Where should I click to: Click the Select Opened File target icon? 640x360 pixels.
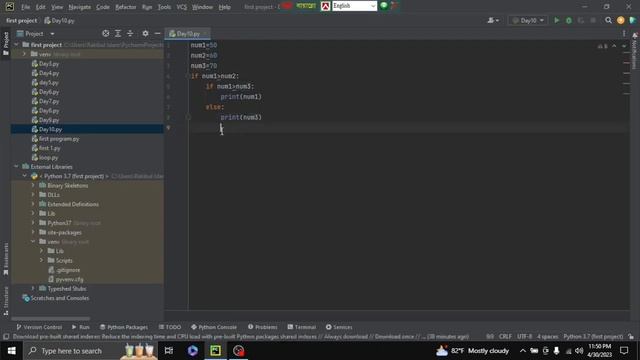click(106, 33)
